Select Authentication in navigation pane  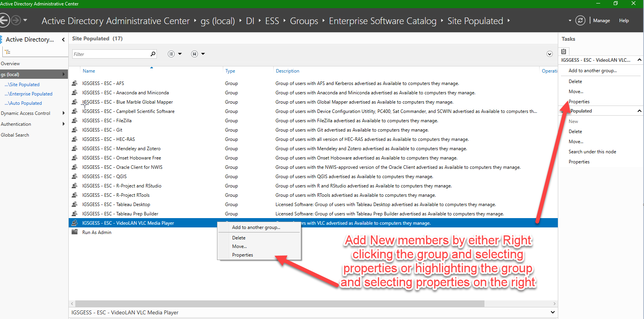(x=16, y=124)
